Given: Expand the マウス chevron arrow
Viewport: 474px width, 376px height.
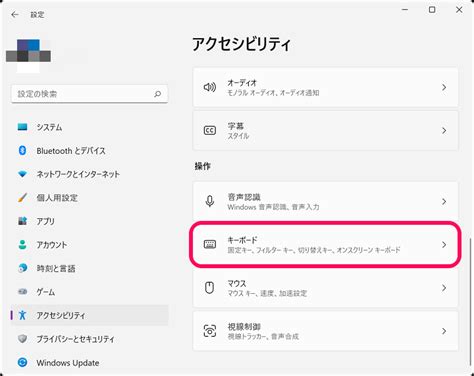Looking at the screenshot, I should point(444,288).
